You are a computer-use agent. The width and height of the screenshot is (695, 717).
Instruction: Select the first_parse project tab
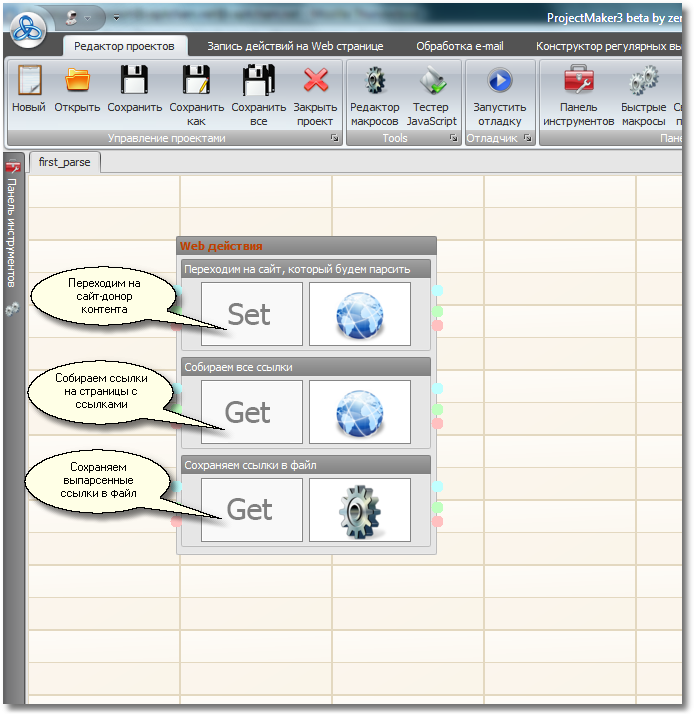tap(65, 162)
